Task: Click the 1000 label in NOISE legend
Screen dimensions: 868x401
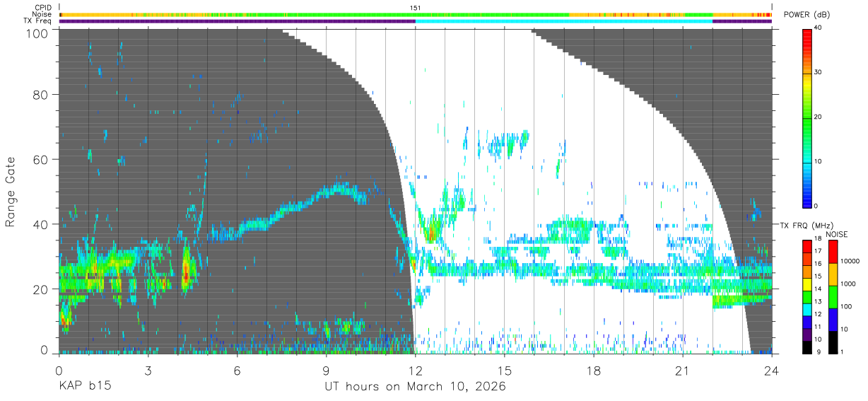Action: tap(848, 284)
